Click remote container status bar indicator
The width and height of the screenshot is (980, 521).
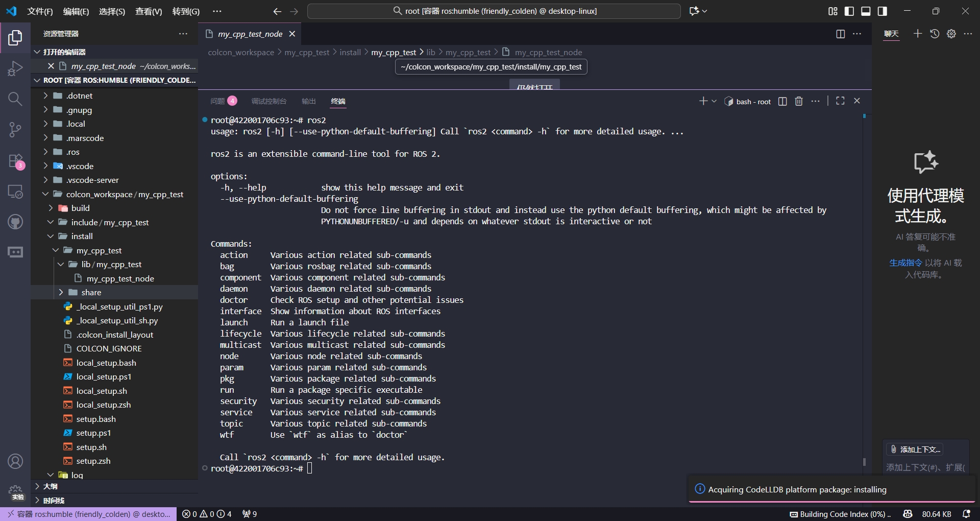(89, 514)
